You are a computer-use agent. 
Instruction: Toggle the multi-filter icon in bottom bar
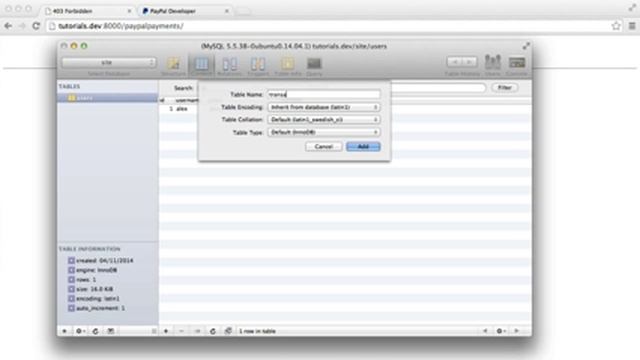[x=228, y=331]
